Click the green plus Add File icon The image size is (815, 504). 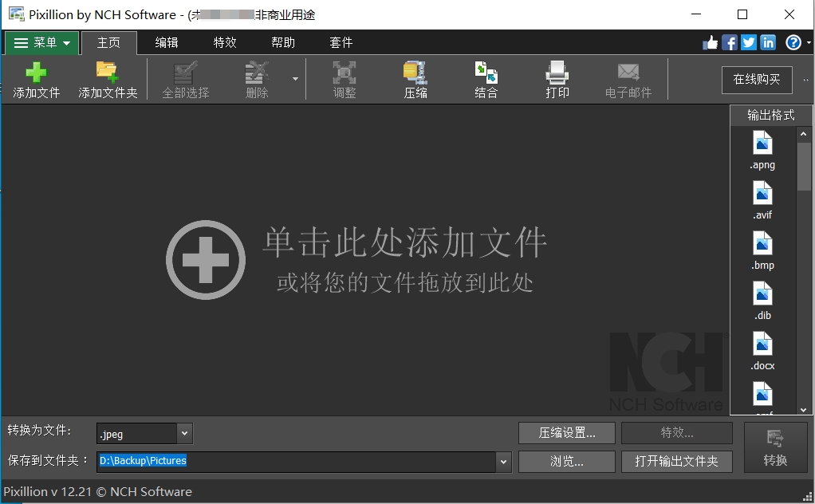pyautogui.click(x=37, y=73)
